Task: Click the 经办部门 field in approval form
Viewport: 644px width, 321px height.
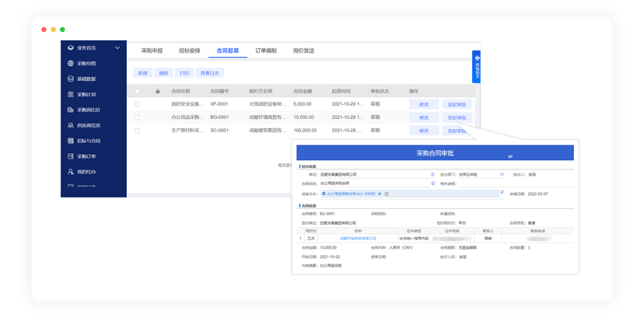Action: (478, 174)
